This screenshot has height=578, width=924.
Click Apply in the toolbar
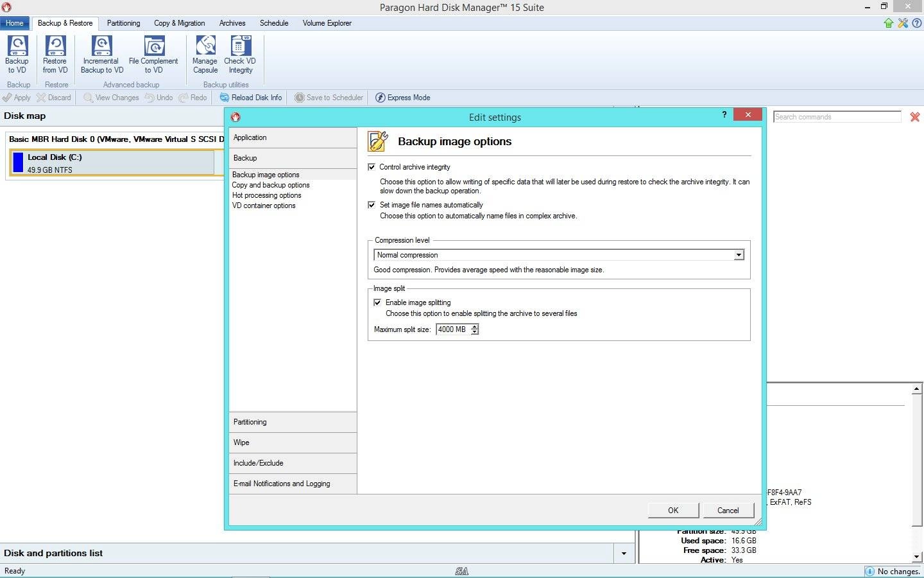point(17,98)
